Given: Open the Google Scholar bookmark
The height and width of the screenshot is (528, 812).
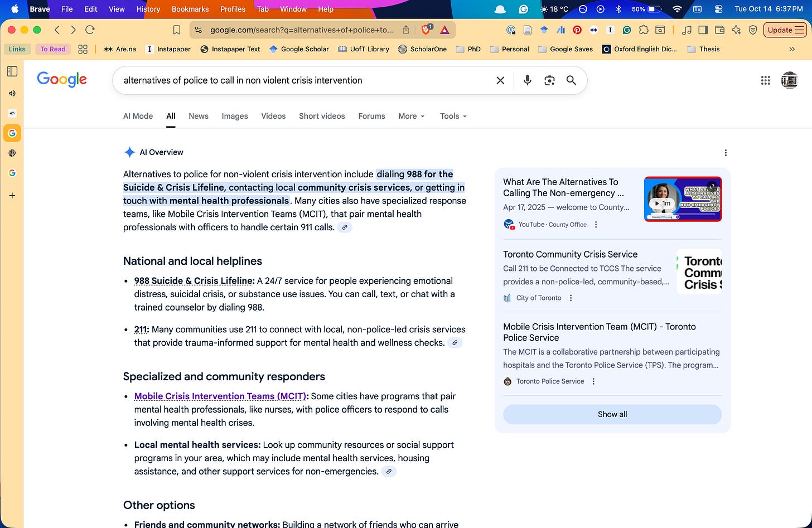Looking at the screenshot, I should [x=299, y=49].
